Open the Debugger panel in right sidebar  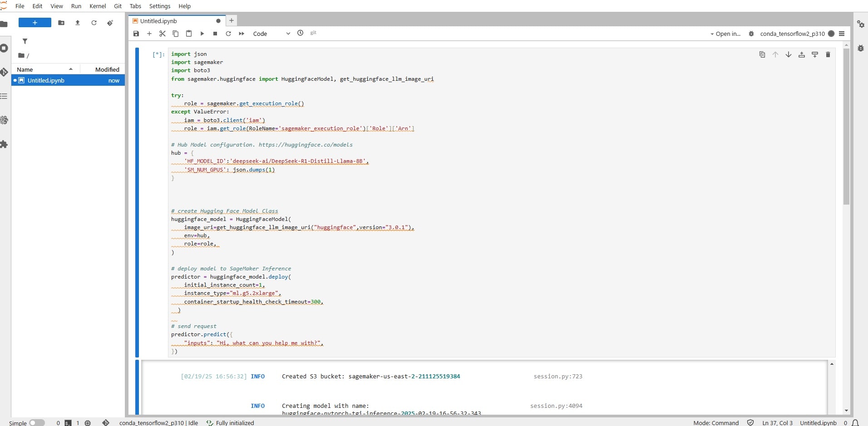861,48
